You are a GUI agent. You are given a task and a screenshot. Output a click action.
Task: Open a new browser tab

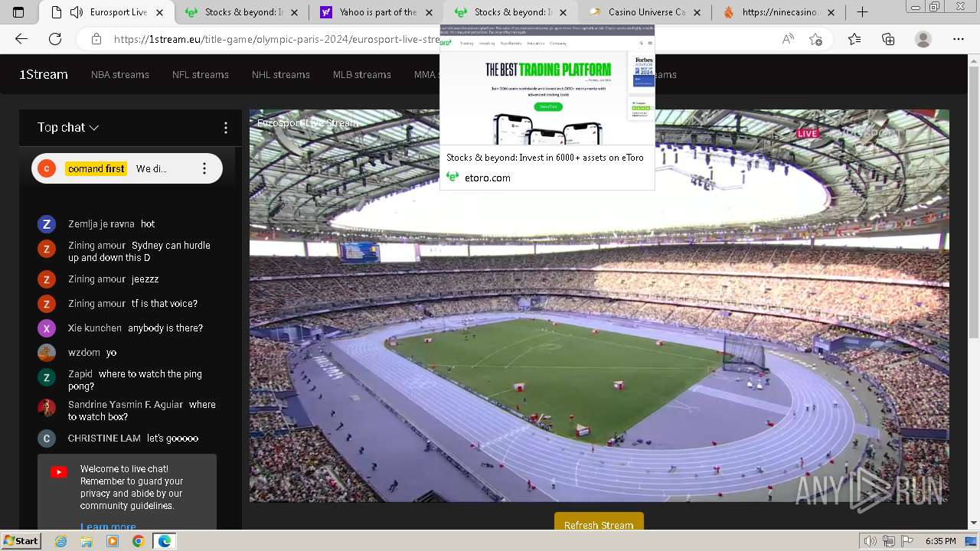(862, 12)
